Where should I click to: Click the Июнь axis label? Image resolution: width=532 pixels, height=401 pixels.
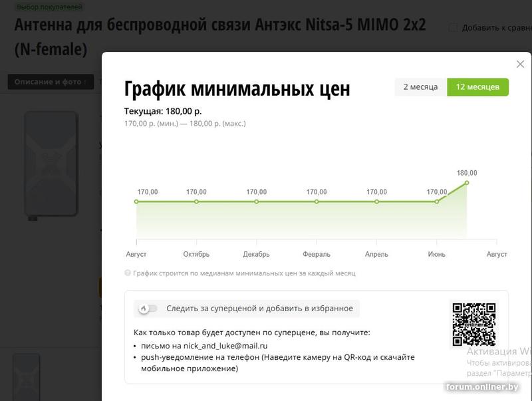pyautogui.click(x=437, y=254)
